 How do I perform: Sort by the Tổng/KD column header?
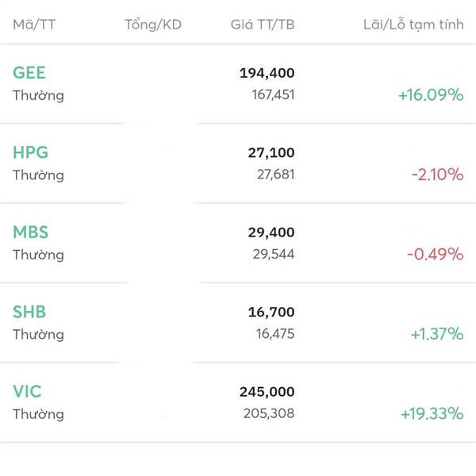(x=153, y=25)
